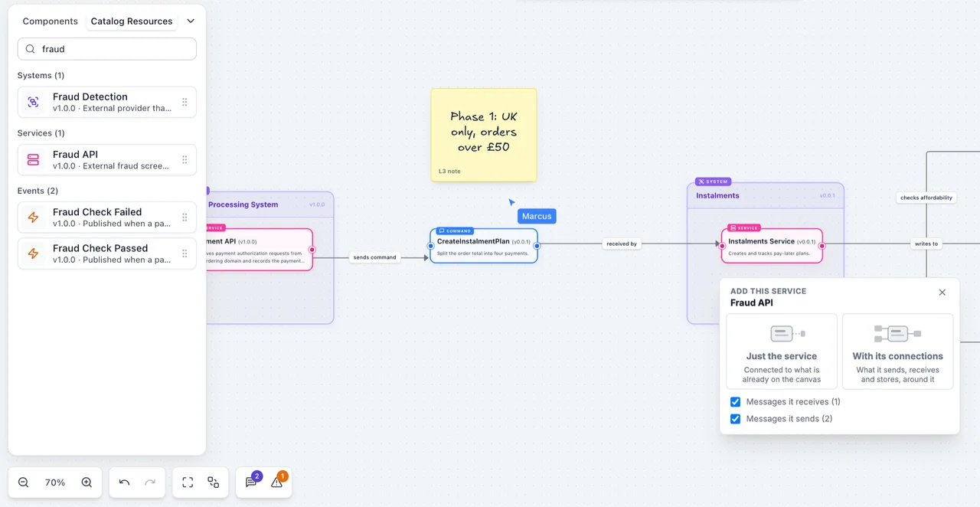Click the Processing System title
The width and height of the screenshot is (980, 507).
tap(243, 204)
